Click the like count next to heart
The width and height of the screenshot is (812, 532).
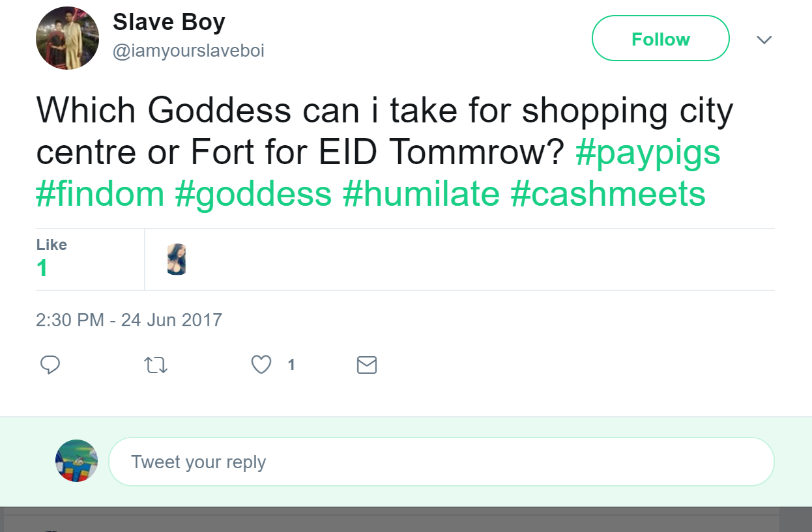tap(291, 365)
